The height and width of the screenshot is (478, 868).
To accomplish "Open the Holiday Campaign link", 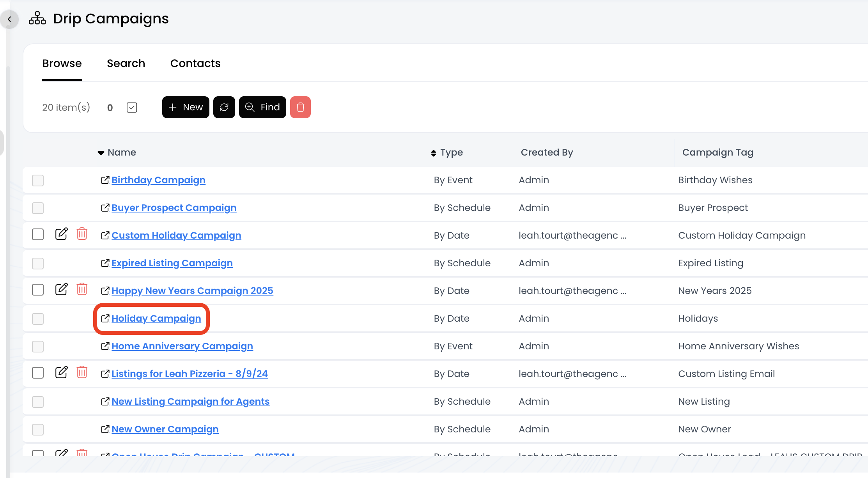I will (156, 319).
